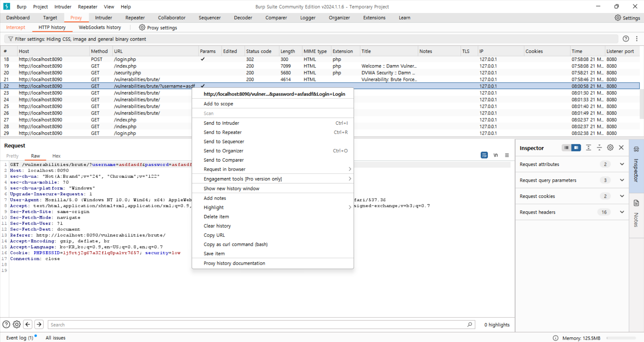Screen dimensions: 644x342
Task: Select history row 18 POST /login.php
Action: click(320, 59)
